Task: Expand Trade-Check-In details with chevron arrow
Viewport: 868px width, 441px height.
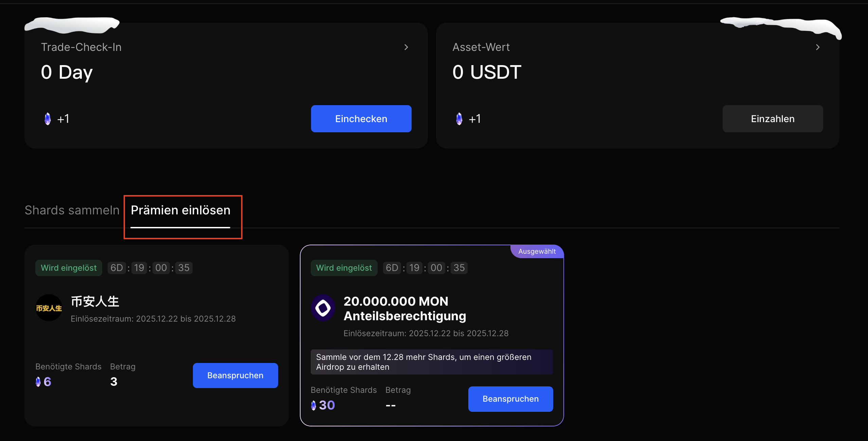Action: [406, 47]
